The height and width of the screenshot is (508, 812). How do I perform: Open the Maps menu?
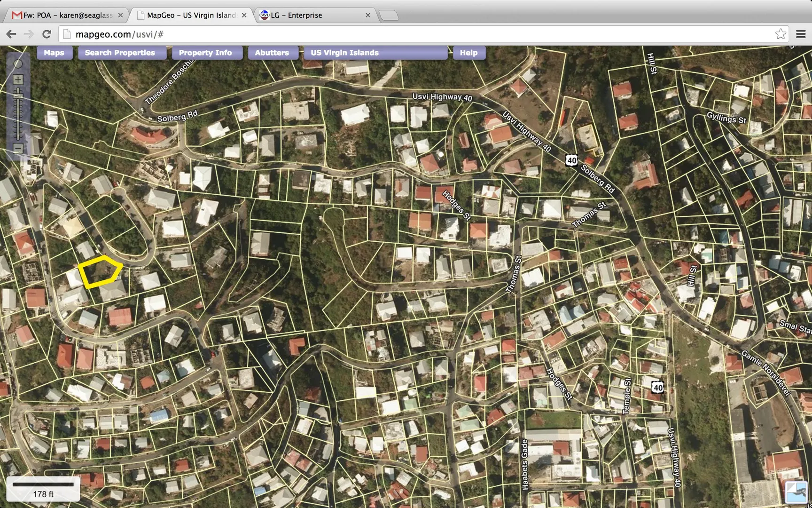coord(54,53)
